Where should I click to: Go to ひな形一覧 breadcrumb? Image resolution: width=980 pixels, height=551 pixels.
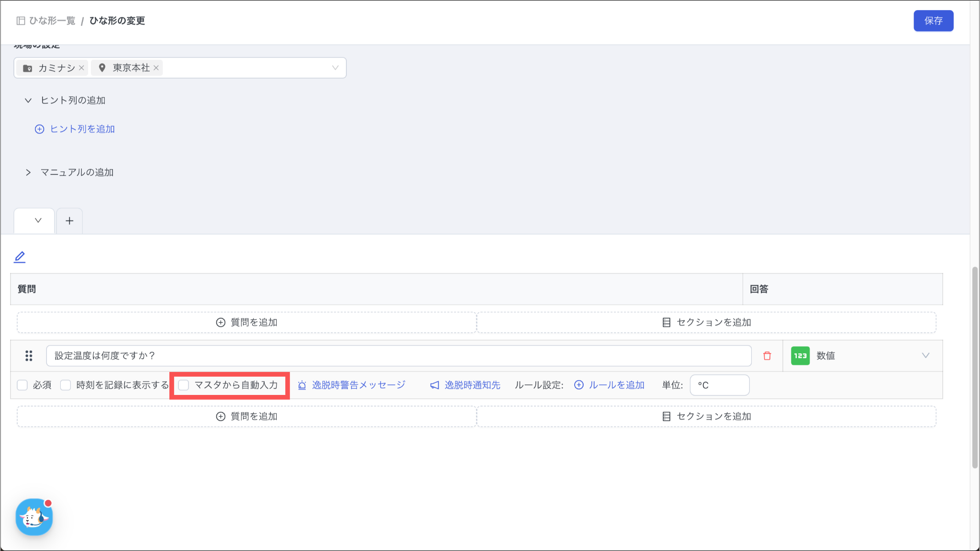pyautogui.click(x=52, y=21)
